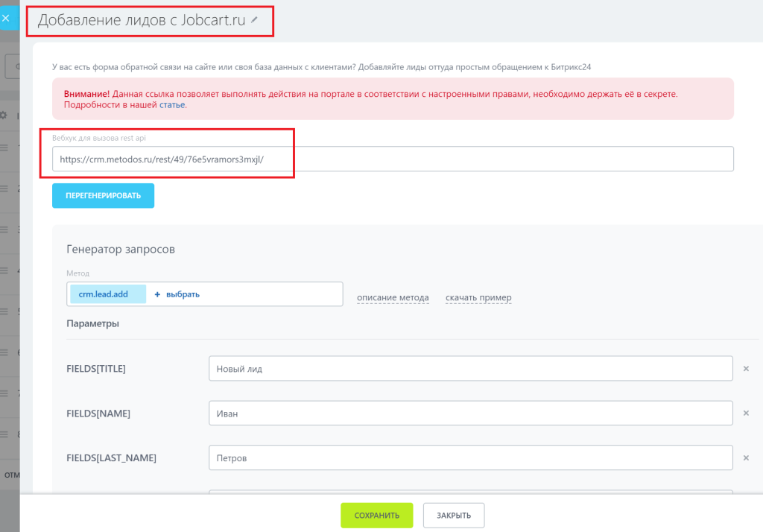
Task: Open the settings gear in the background list
Action: point(4,115)
